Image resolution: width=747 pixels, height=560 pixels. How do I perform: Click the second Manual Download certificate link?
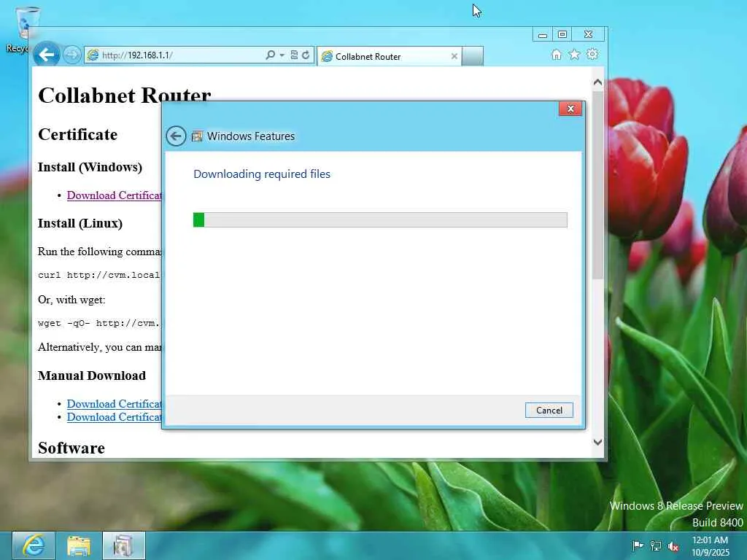[115, 417]
